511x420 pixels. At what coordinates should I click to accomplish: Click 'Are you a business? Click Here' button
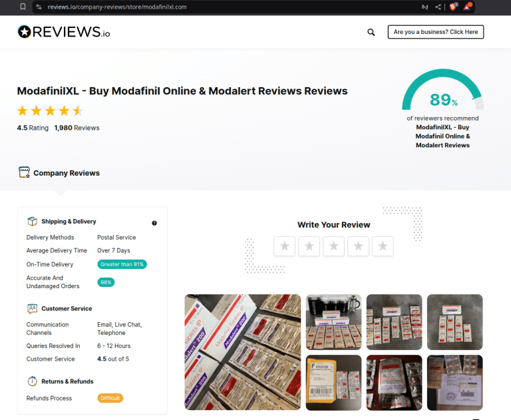[435, 32]
